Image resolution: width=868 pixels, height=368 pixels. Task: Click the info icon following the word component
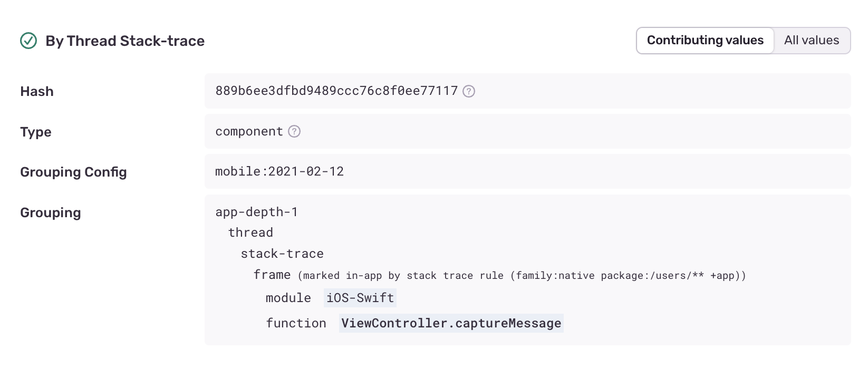point(294,131)
